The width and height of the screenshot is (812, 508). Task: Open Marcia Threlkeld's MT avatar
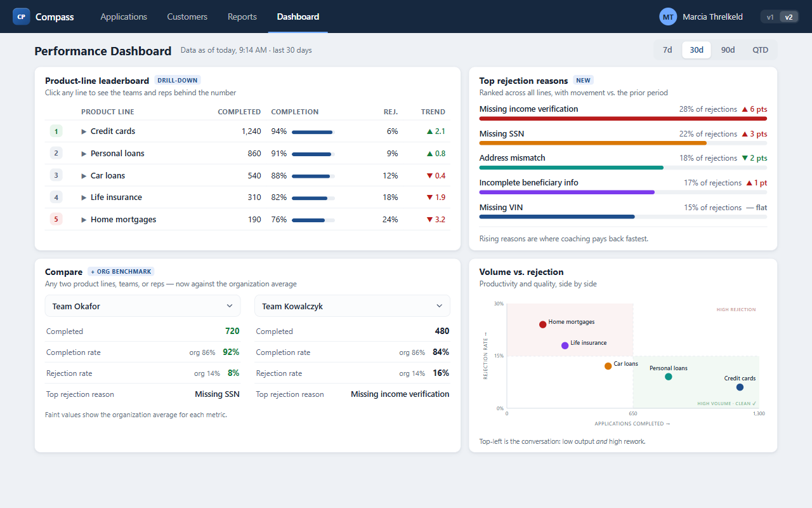click(668, 17)
